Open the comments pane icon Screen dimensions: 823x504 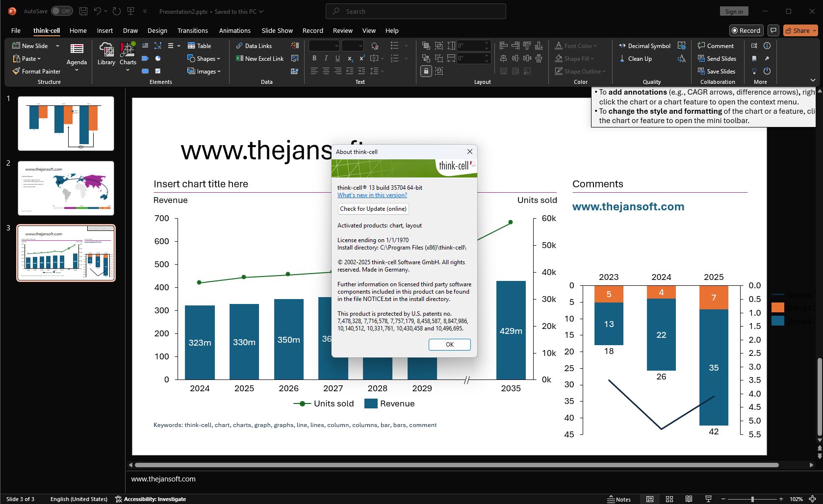coord(773,30)
